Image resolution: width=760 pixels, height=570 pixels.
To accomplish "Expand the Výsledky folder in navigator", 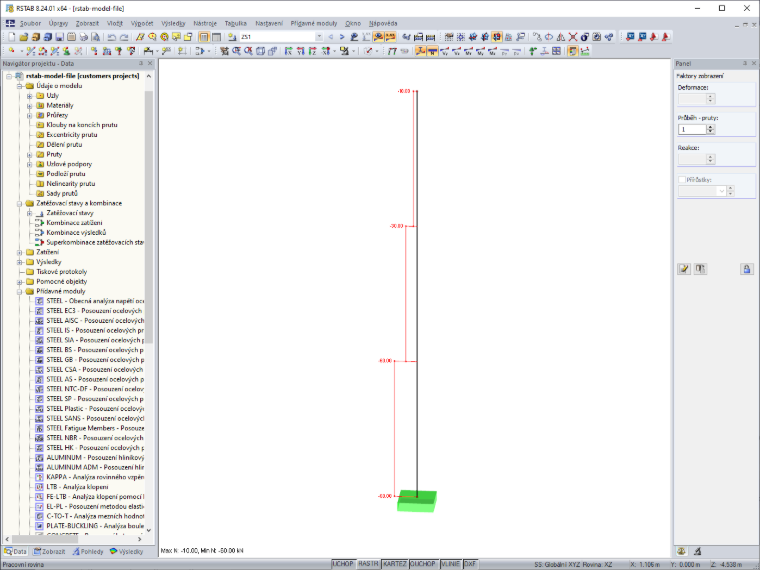I will [x=19, y=262].
